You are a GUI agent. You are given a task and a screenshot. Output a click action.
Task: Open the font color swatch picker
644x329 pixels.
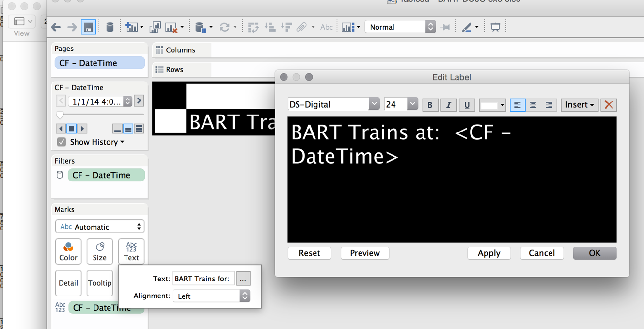(x=492, y=105)
